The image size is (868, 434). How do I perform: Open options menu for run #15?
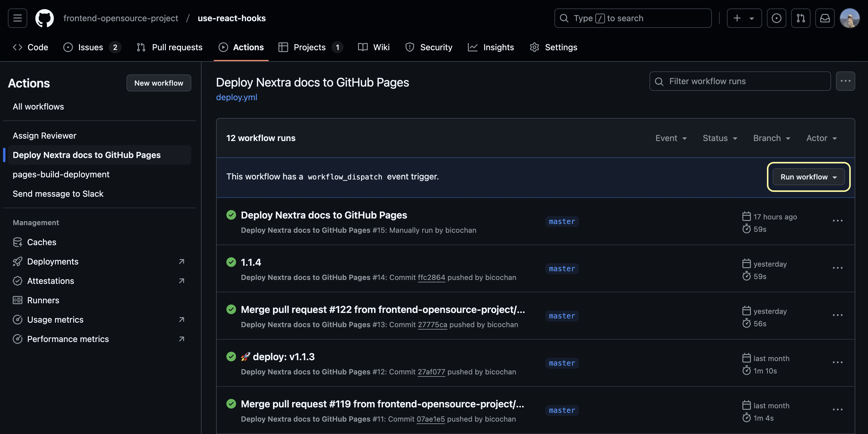pos(838,220)
